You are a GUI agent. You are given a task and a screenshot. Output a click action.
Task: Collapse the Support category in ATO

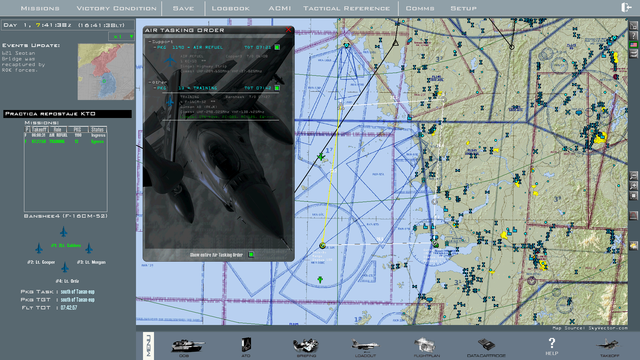pos(150,42)
